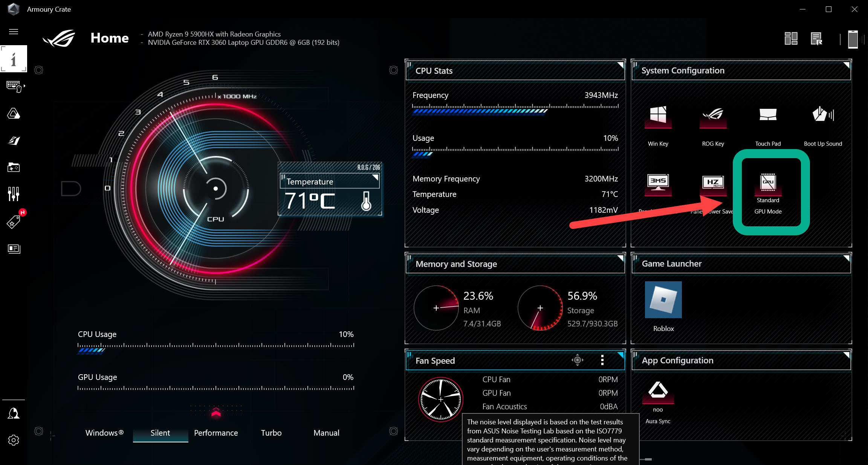Click the fan dial graphic in Fan Speed
Image resolution: width=868 pixels, height=465 pixels.
pyautogui.click(x=440, y=399)
